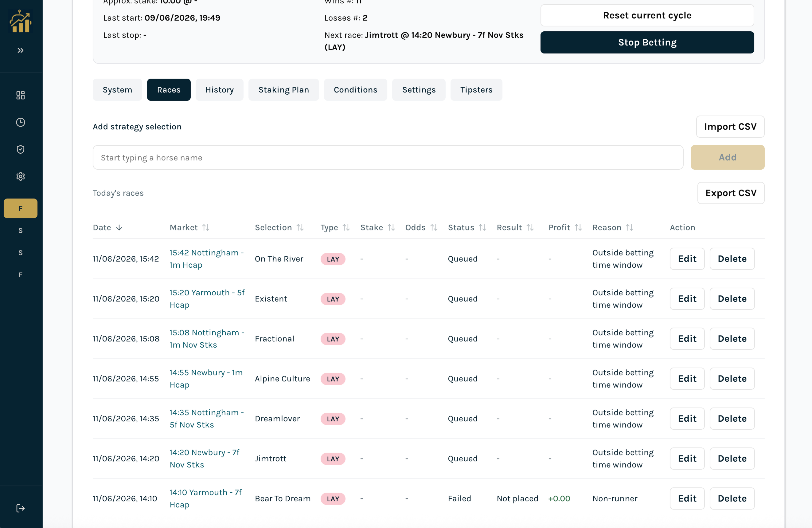
Task: Switch to the Races tab
Action: coord(169,90)
